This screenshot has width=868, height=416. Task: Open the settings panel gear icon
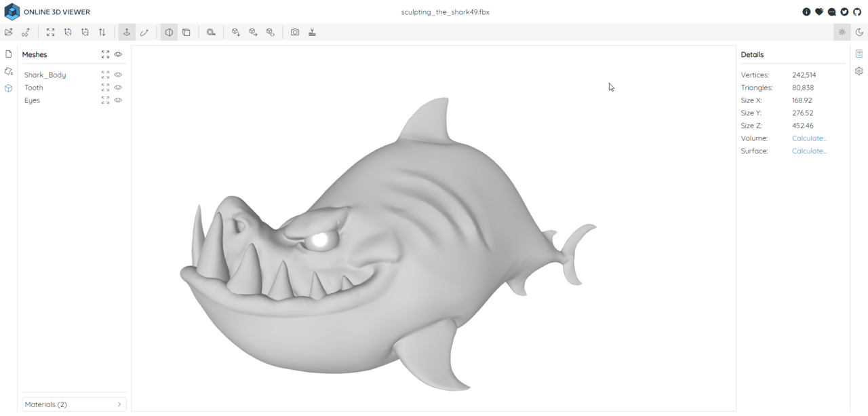(859, 71)
